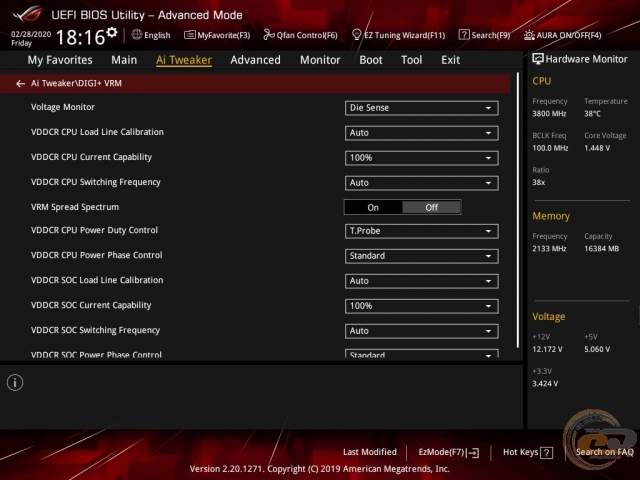Click the 02/28/2020 date
This screenshot has width=640, height=480.
point(31,34)
